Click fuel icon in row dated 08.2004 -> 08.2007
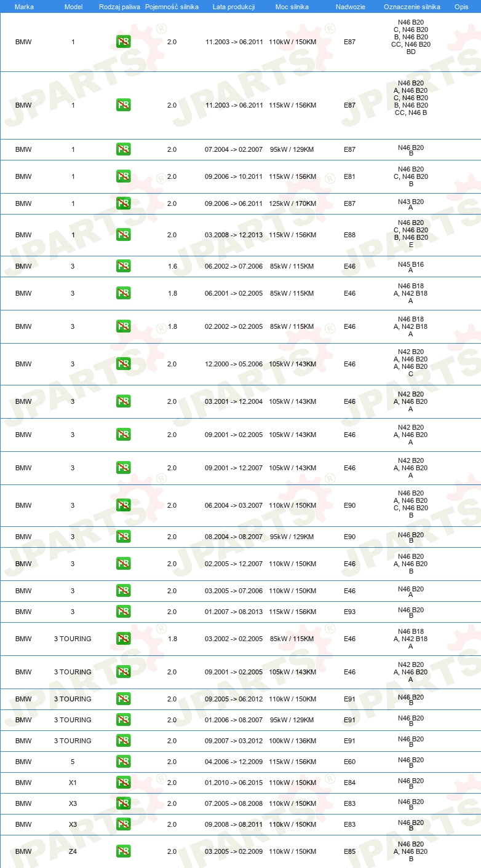This screenshot has width=481, height=868. (124, 537)
